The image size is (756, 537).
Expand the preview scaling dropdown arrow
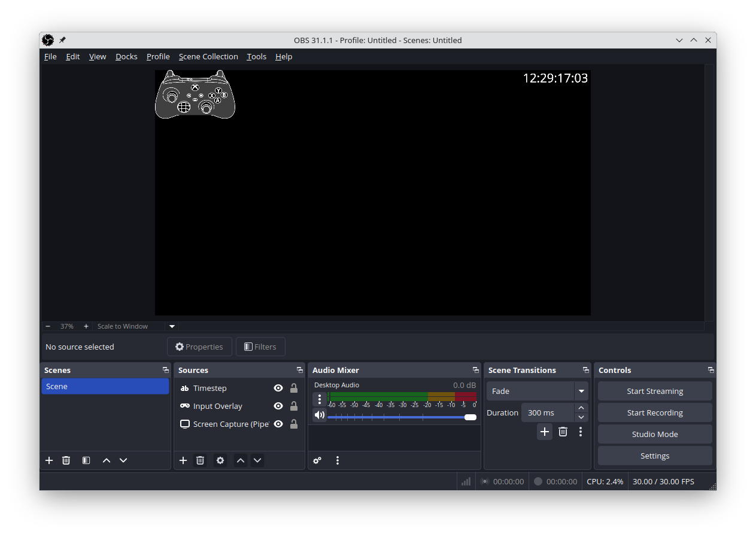pos(172,326)
